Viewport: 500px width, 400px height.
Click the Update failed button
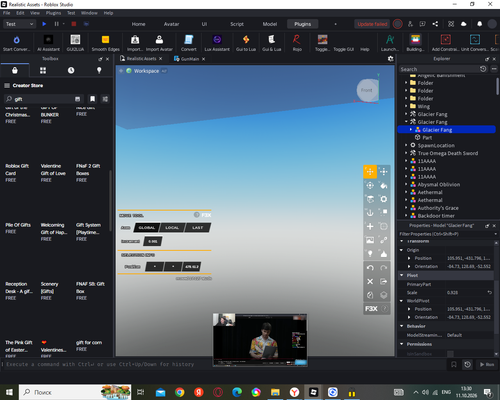(x=372, y=24)
